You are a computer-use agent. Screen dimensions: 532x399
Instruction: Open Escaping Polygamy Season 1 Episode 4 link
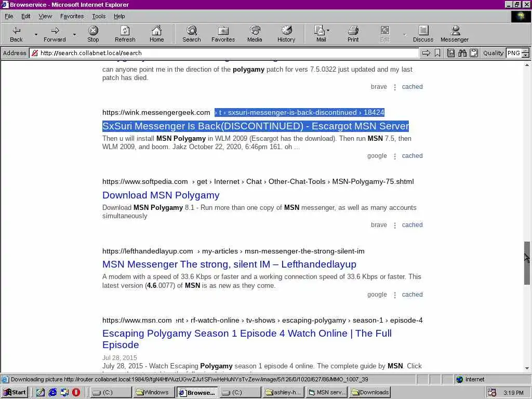tap(247, 339)
